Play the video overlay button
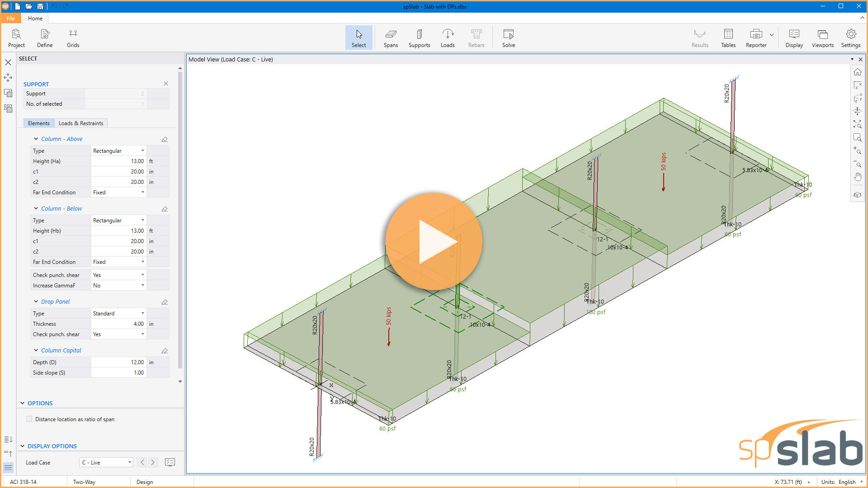This screenshot has width=868, height=488. [x=434, y=242]
